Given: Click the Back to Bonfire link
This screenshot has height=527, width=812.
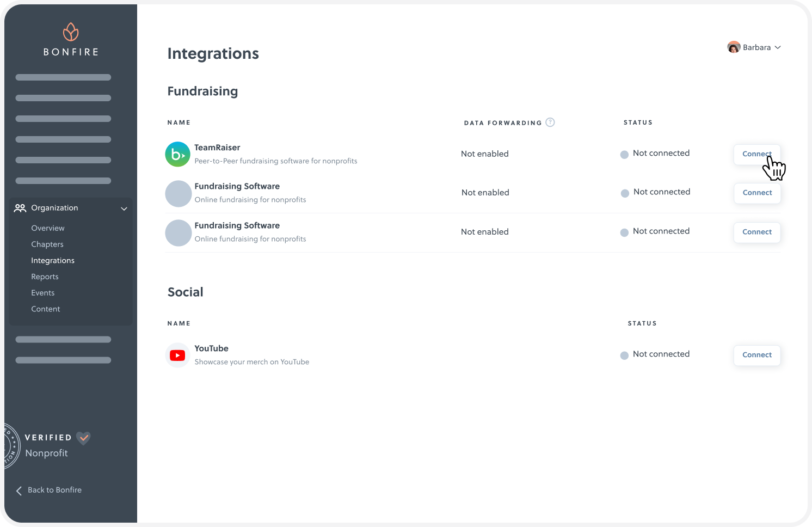Looking at the screenshot, I should 54,489.
